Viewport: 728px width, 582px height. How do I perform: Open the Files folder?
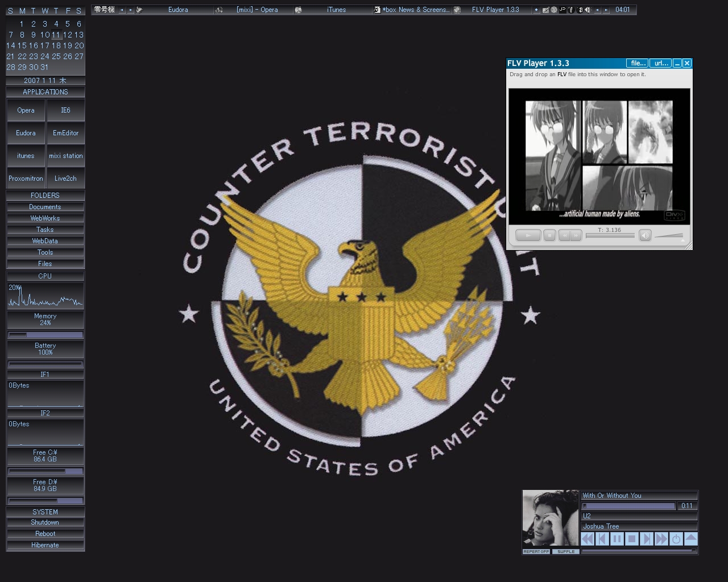point(45,264)
